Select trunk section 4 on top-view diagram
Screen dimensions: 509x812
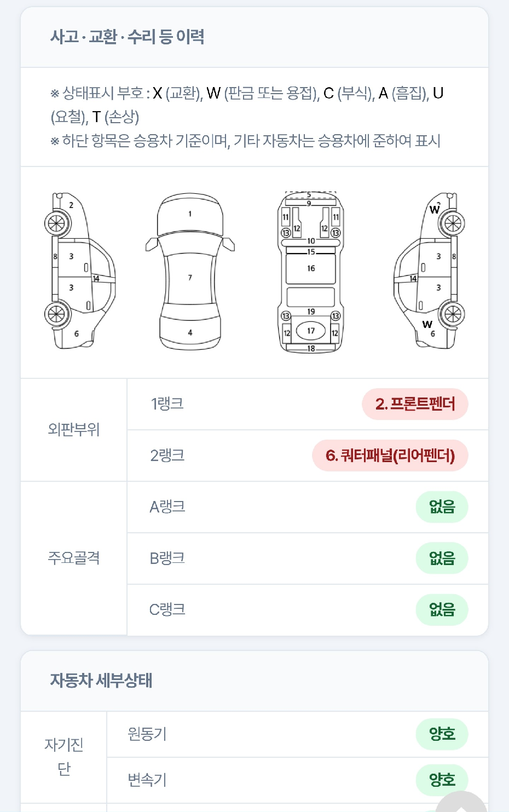coord(190,332)
